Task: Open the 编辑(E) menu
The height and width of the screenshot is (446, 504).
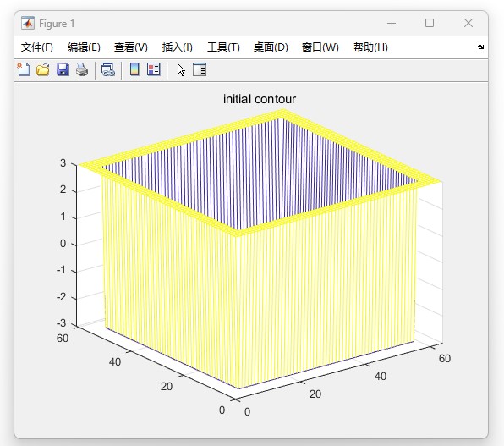Action: coord(84,47)
